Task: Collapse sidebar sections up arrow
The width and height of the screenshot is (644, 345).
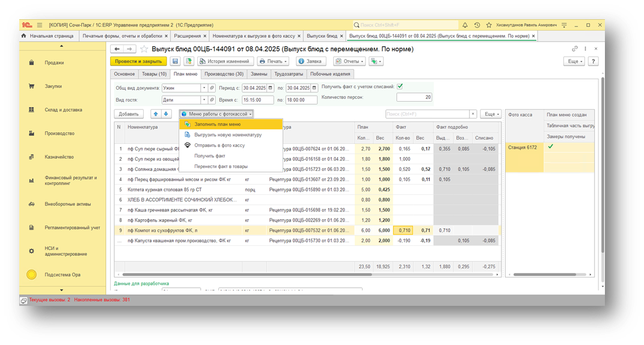Action: [61, 46]
